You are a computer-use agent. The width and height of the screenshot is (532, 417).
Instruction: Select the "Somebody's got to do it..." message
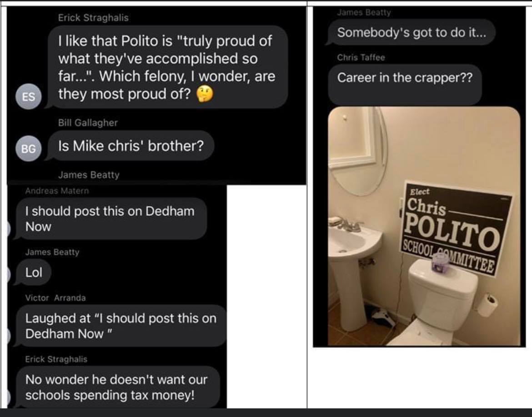(x=410, y=33)
